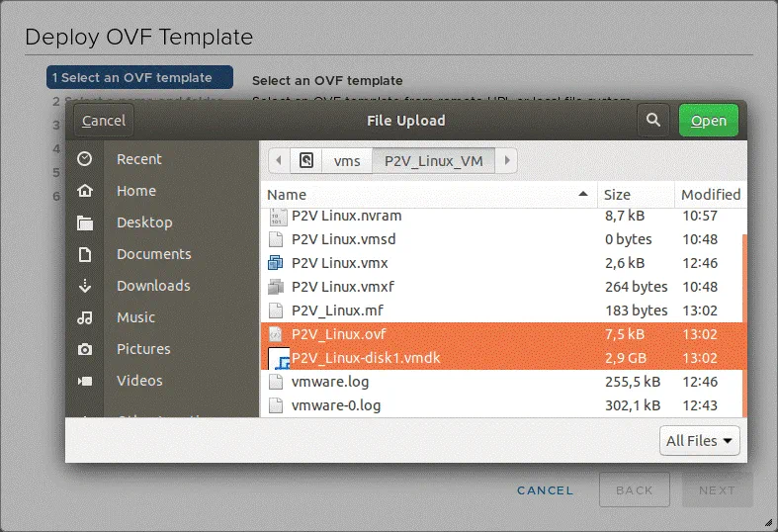Click the Videos camera icon in sidebar
Screen dimensions: 778x532
click(85, 381)
